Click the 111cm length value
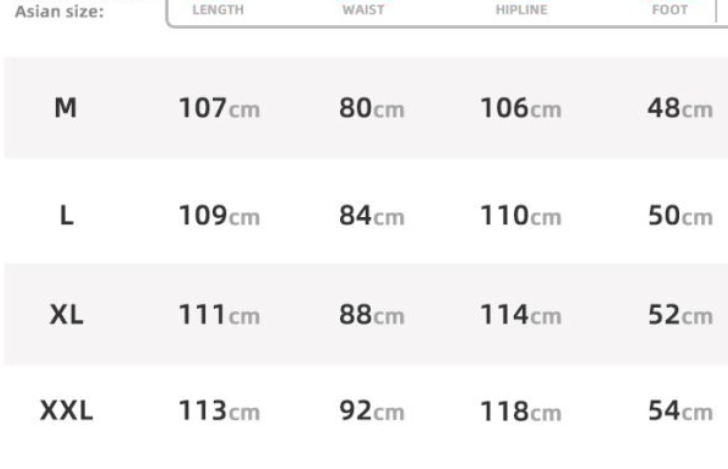Screen dimensions: 728x469 219,315
